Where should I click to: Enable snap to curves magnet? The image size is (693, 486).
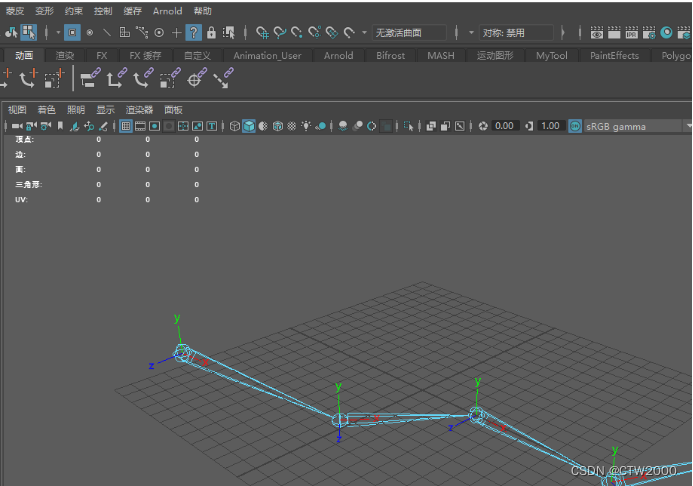(x=279, y=33)
